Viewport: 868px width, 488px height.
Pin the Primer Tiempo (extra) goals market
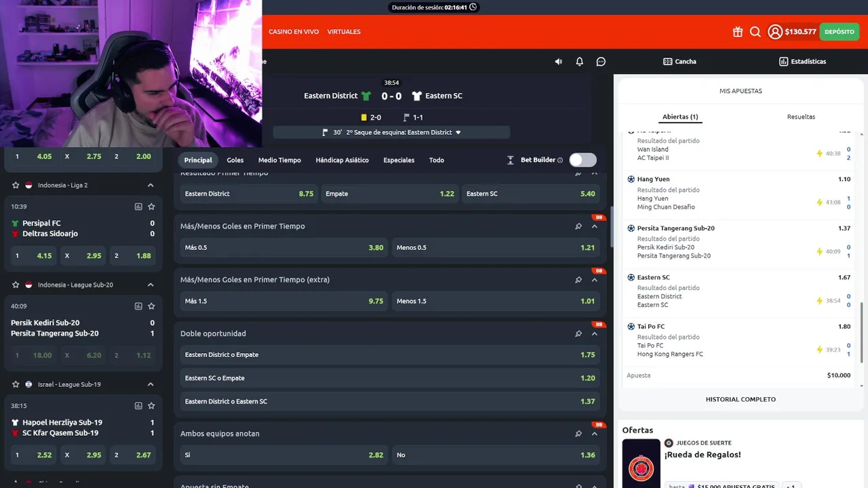click(x=578, y=280)
